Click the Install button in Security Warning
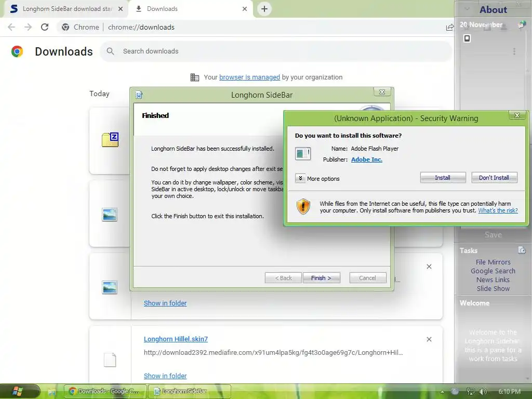The width and height of the screenshot is (532, 399). click(443, 178)
